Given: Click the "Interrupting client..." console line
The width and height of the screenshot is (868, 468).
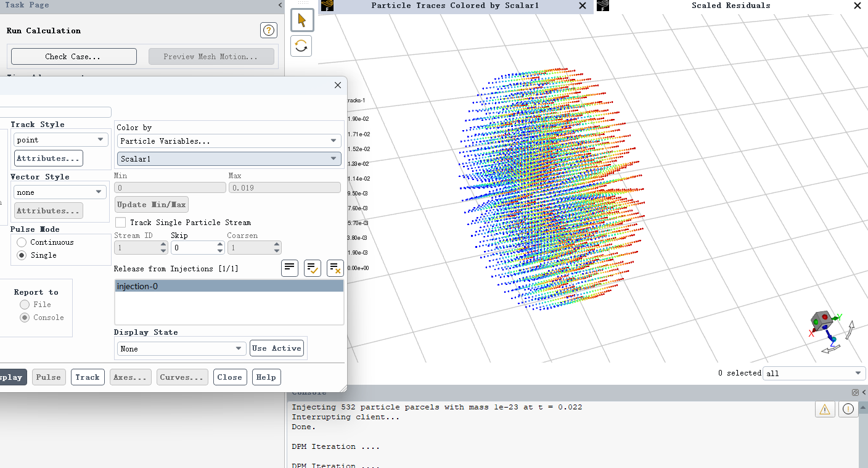Looking at the screenshot, I should click(x=346, y=417).
